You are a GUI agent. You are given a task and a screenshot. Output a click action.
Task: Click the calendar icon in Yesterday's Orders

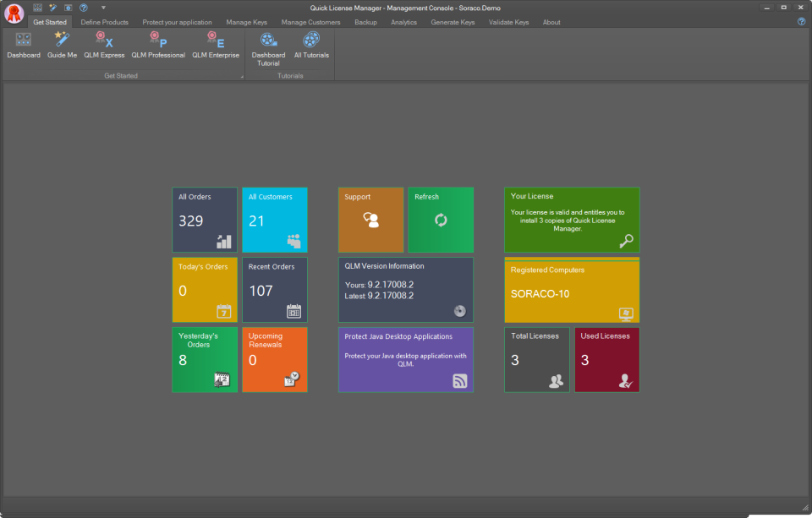(222, 379)
